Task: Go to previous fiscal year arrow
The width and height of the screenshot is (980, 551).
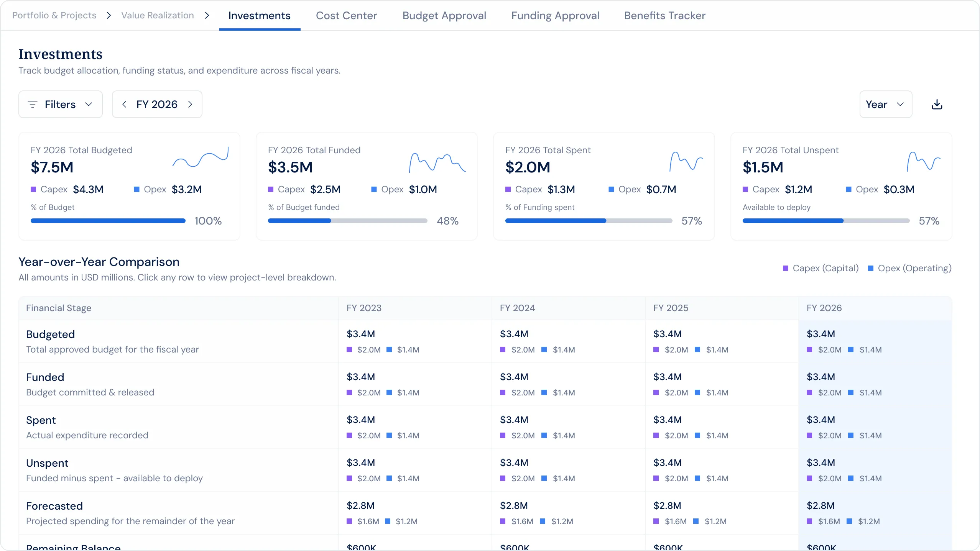Action: click(x=124, y=104)
